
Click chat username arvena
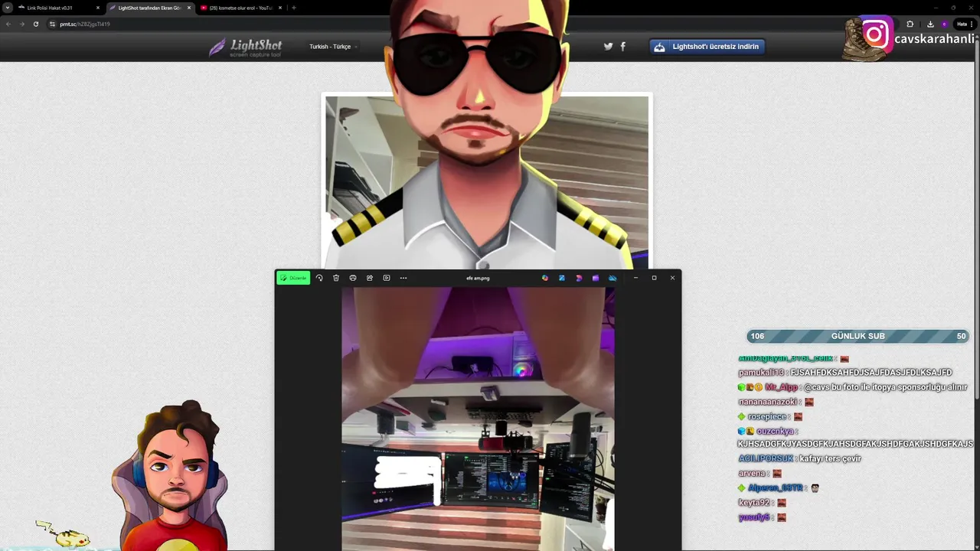coord(752,473)
